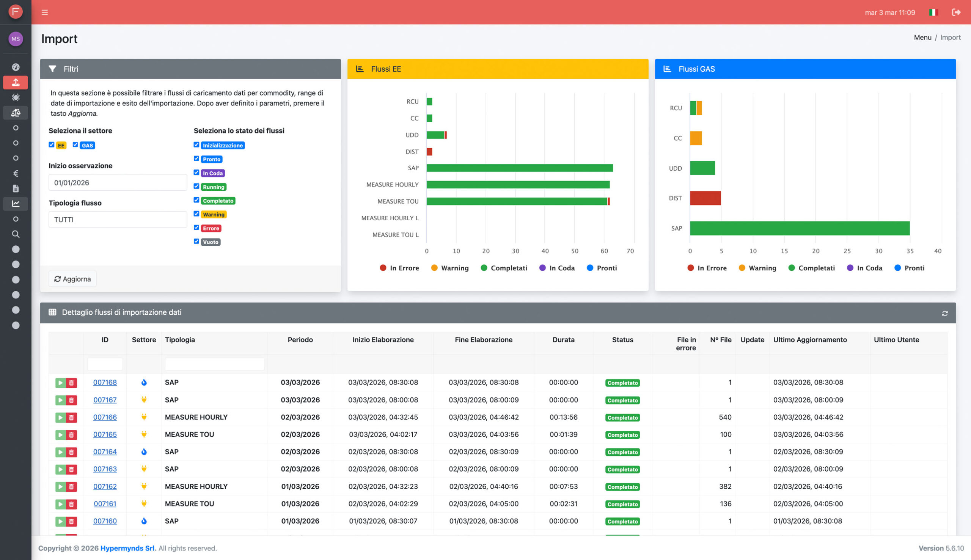Image resolution: width=971 pixels, height=560 pixels.
Task: Open the euro sign sidebar item
Action: [16, 174]
